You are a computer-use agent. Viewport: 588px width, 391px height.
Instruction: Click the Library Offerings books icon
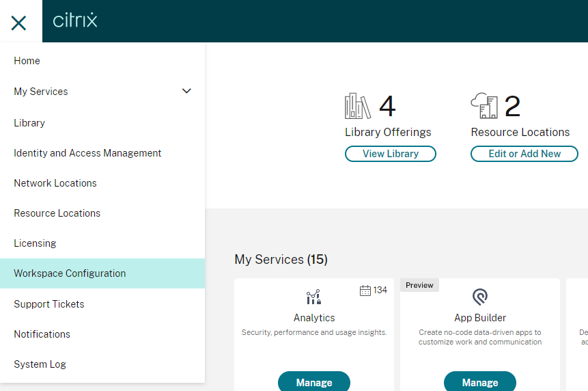[357, 107]
